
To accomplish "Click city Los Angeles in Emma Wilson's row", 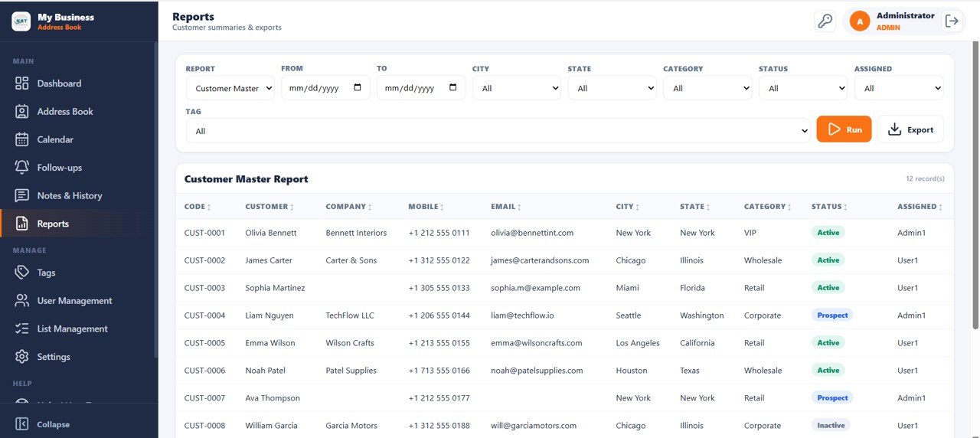I will tap(638, 343).
